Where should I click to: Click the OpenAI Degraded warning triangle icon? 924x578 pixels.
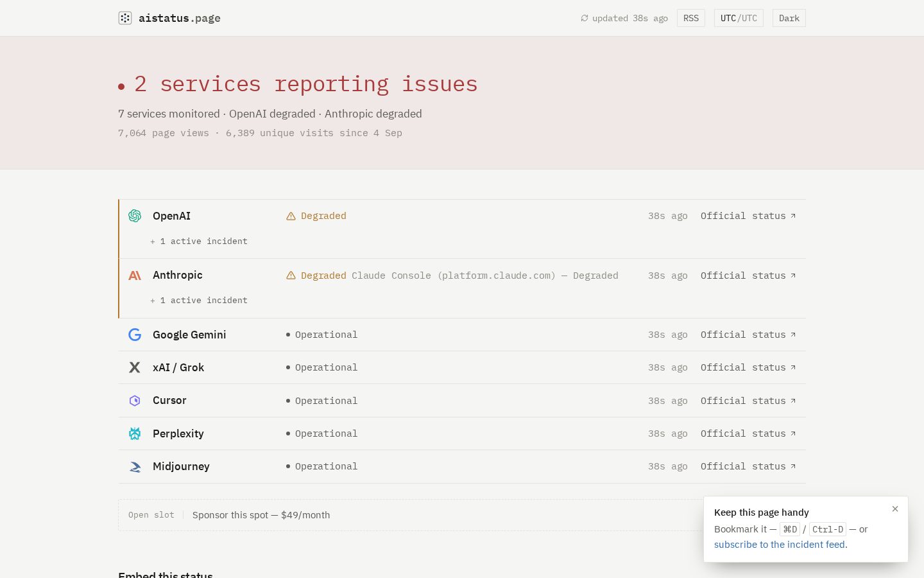(291, 216)
